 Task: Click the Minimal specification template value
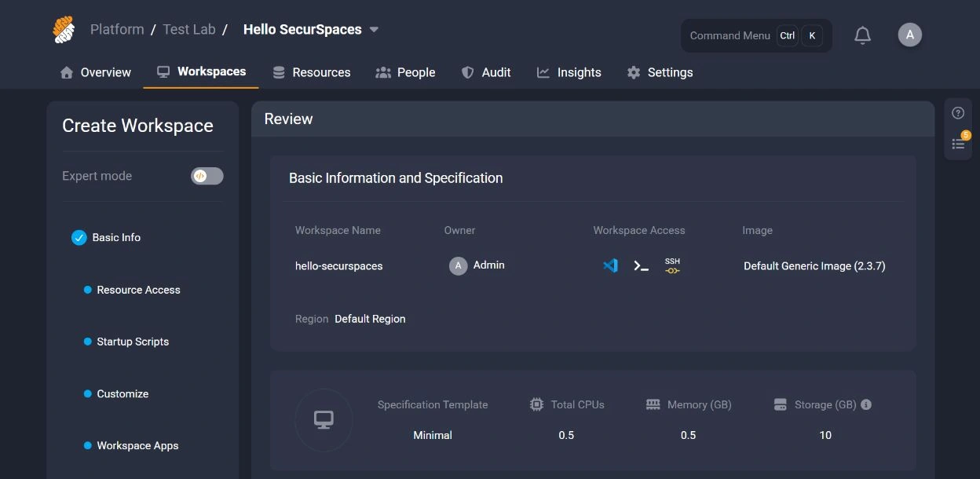click(x=433, y=435)
